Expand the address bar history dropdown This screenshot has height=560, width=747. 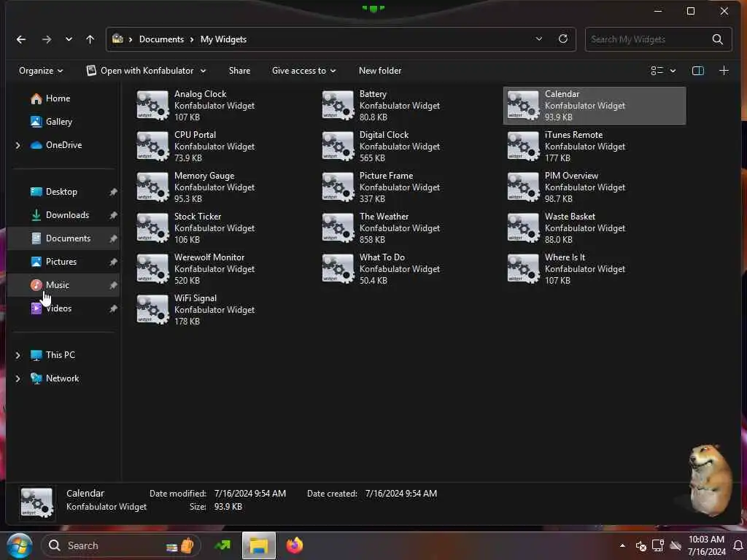coord(539,39)
